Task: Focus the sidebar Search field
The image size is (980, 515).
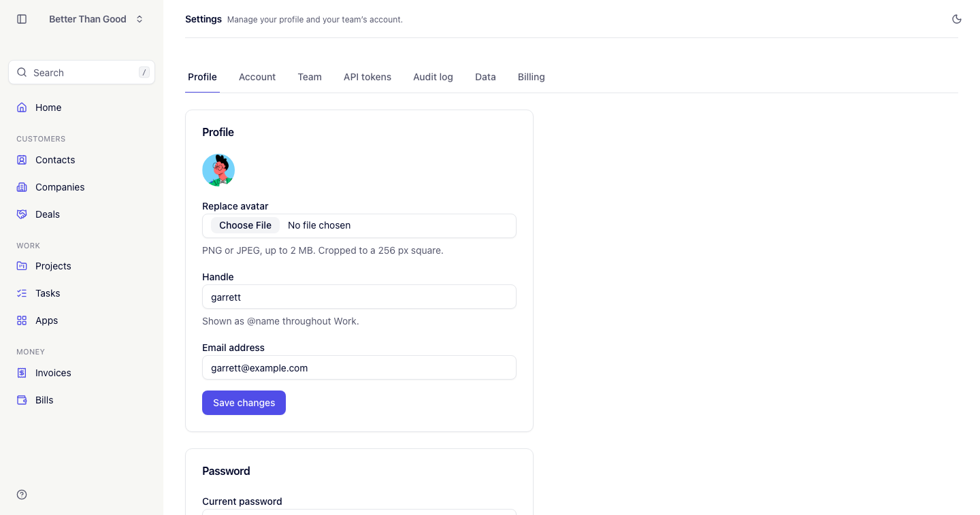Action: point(82,72)
